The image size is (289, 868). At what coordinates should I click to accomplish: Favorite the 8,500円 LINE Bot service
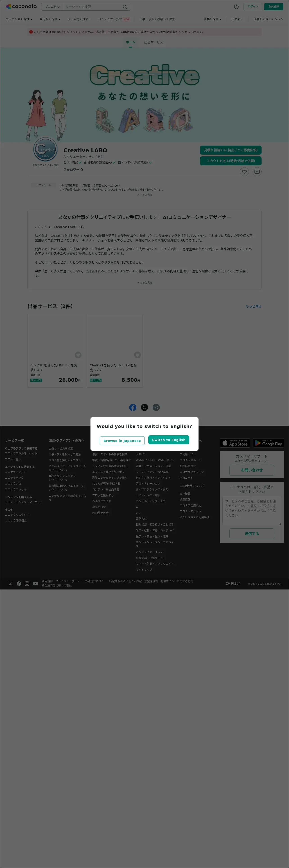pyautogui.click(x=137, y=355)
